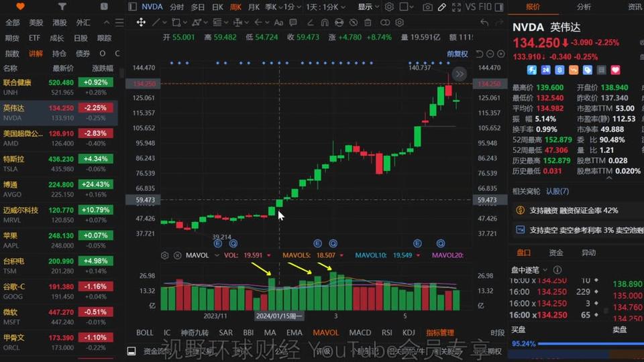Activate the pencil drawing mode icon
The width and height of the screenshot is (644, 362).
[442, 7]
